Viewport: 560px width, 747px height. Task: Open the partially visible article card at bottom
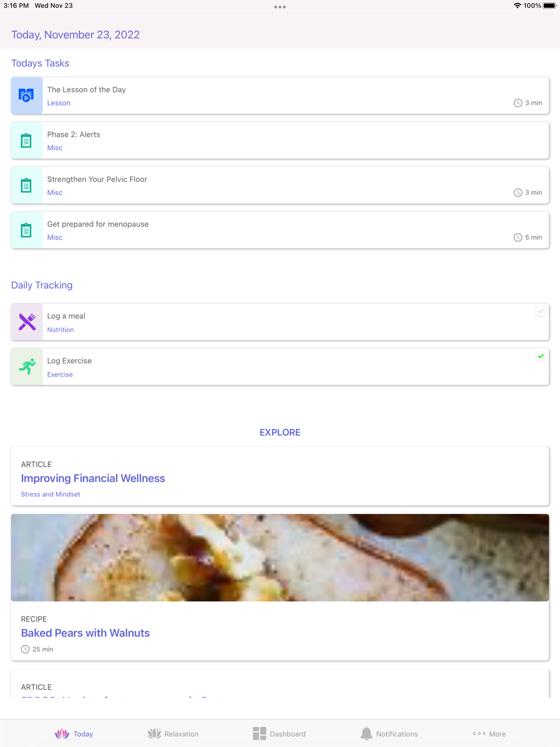[x=280, y=687]
